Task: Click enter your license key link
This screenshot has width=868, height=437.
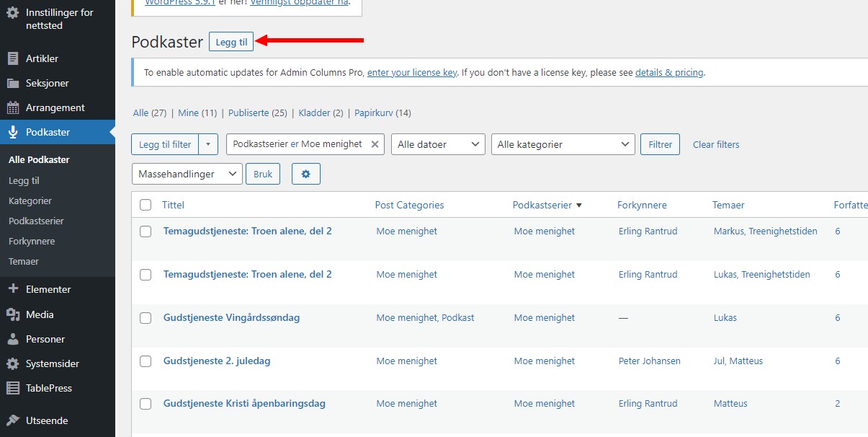Action: (412, 73)
